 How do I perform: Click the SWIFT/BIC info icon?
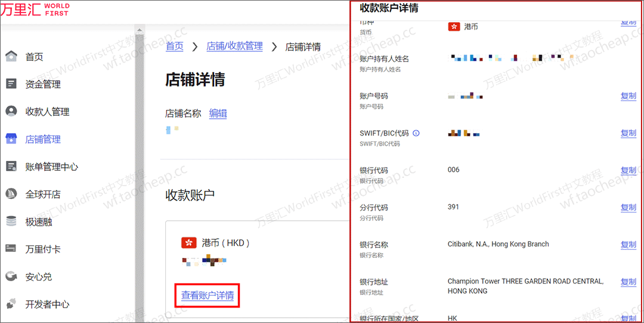click(x=416, y=133)
